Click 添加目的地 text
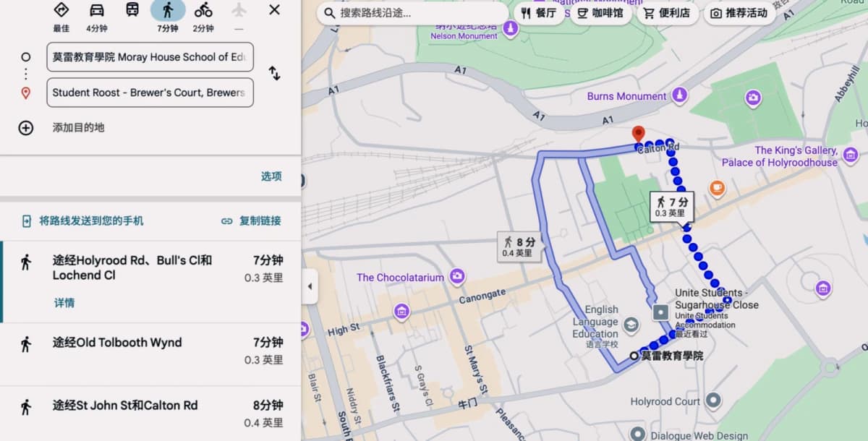Screen dimensions: 868x441 78,127
